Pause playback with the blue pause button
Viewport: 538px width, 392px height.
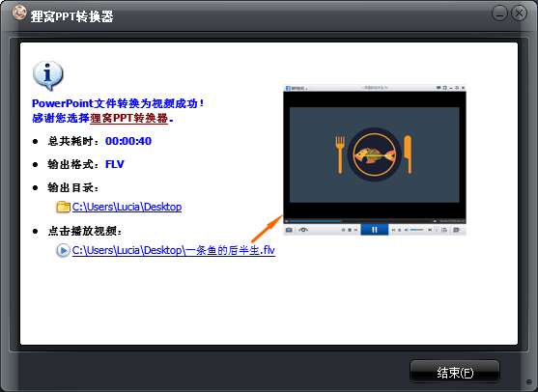tap(375, 230)
